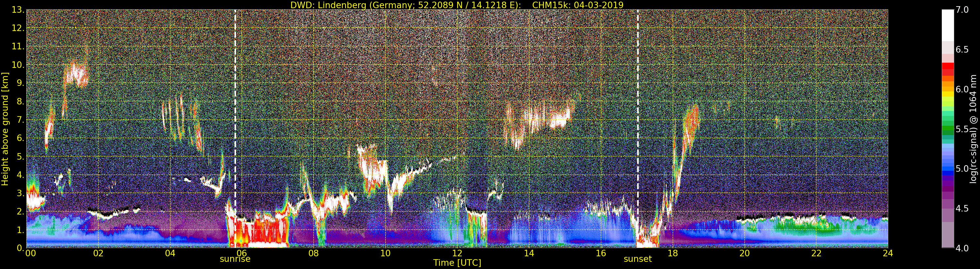Click the time axis tick '20'
Image resolution: width=980 pixels, height=269 pixels.
pos(745,253)
